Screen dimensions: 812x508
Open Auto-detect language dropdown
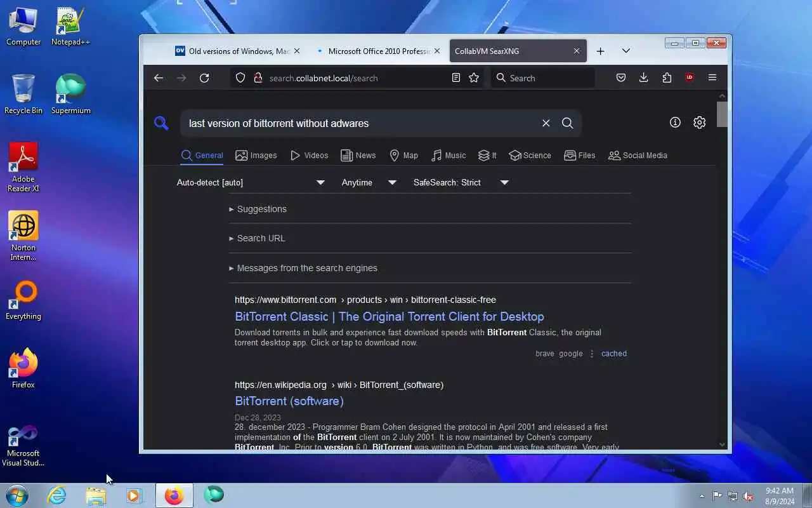pos(251,182)
